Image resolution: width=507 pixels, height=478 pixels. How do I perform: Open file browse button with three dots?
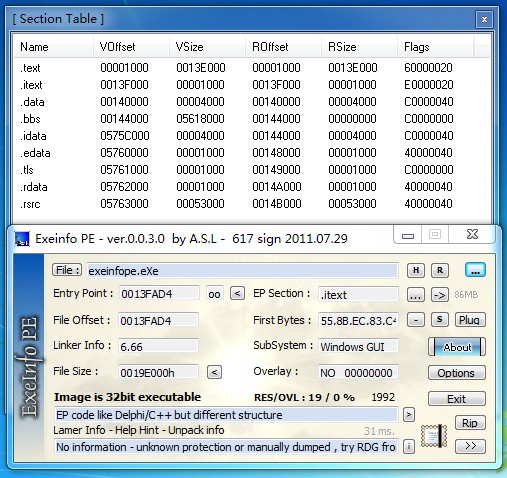point(475,270)
